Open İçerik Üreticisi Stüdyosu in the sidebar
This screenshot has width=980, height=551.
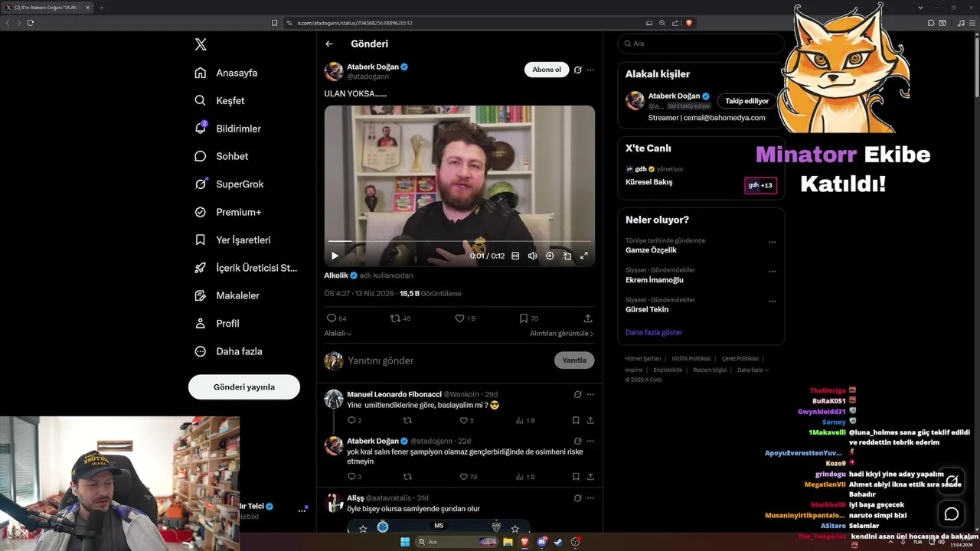point(245,268)
